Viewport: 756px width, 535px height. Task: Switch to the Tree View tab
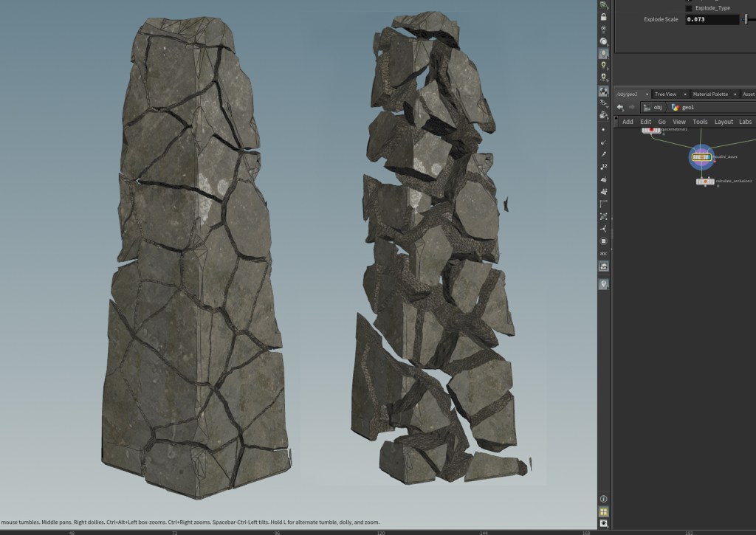click(665, 94)
